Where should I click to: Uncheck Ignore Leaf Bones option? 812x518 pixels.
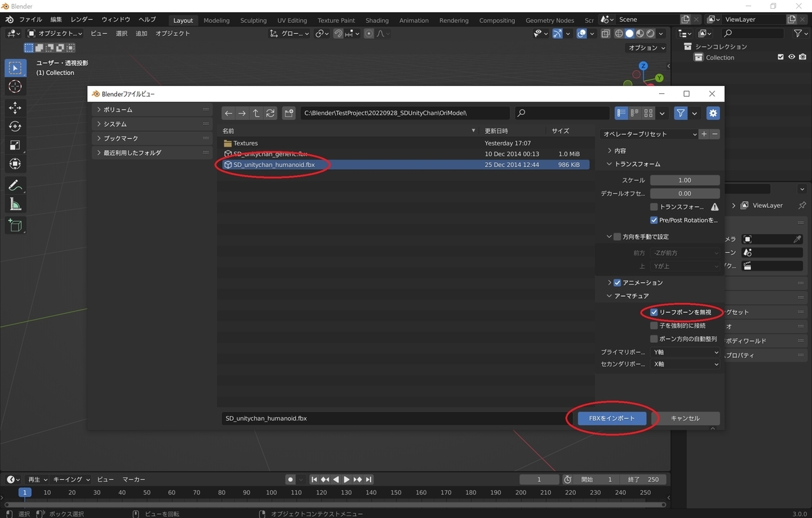pos(654,312)
